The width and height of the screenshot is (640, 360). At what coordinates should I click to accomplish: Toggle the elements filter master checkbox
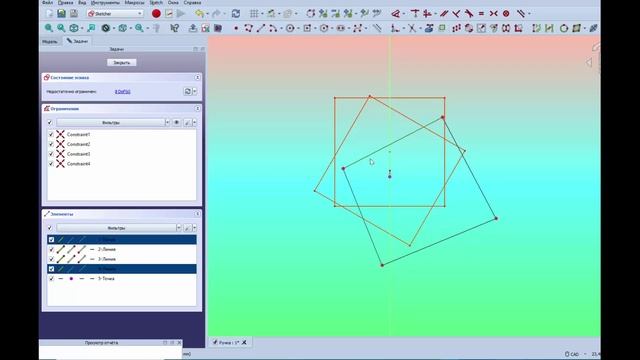click(50, 228)
